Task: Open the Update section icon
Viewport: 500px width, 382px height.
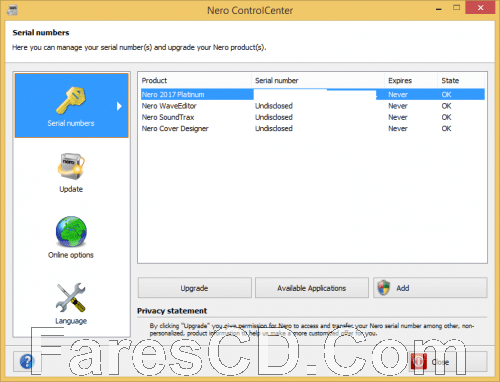Action: [71, 166]
